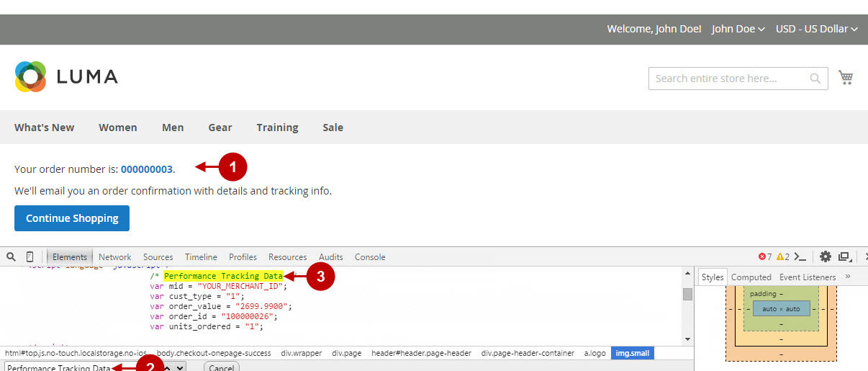Click Cancel in the DevTools search bar
The width and height of the screenshot is (868, 371).
(x=222, y=367)
